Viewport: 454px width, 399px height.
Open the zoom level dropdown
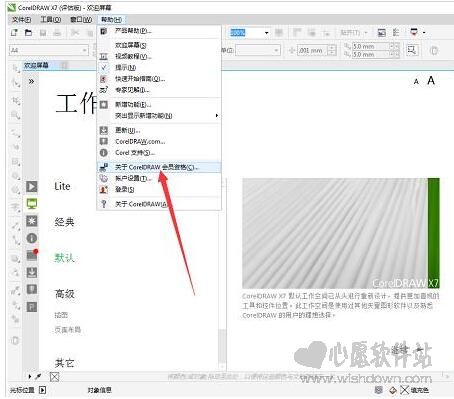click(x=266, y=33)
